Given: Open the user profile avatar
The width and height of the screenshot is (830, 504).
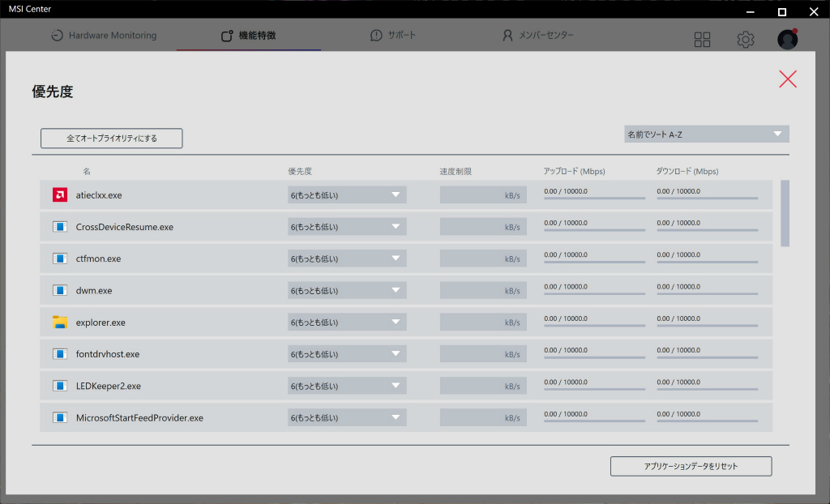Looking at the screenshot, I should point(788,39).
